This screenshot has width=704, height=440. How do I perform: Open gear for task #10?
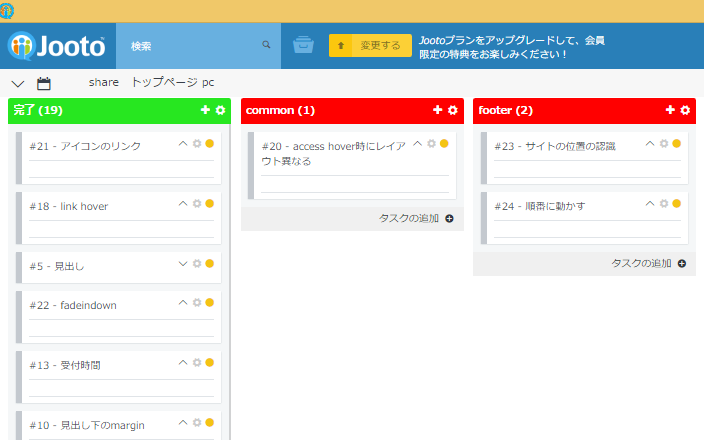coord(197,422)
